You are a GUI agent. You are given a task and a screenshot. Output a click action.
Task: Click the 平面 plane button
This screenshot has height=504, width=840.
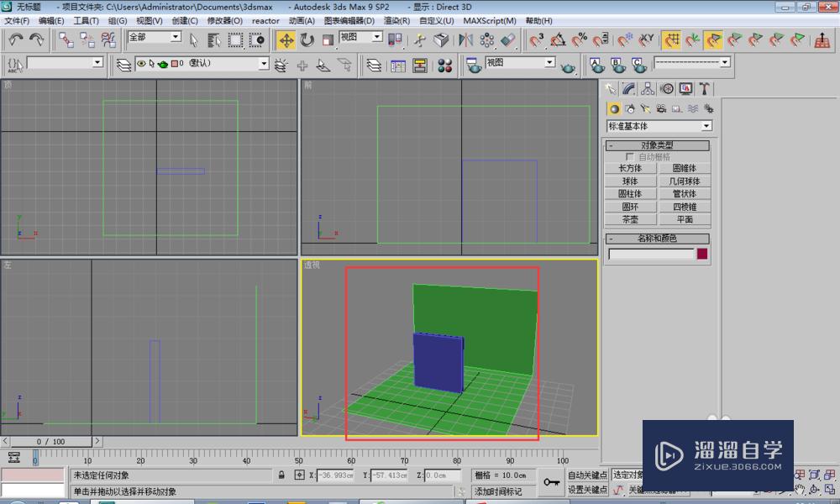685,219
